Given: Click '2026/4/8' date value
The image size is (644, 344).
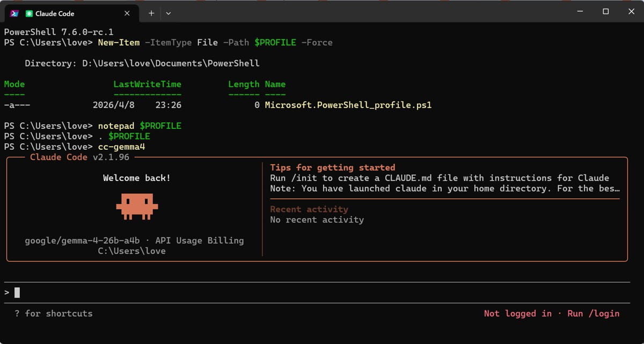Looking at the screenshot, I should (x=113, y=105).
